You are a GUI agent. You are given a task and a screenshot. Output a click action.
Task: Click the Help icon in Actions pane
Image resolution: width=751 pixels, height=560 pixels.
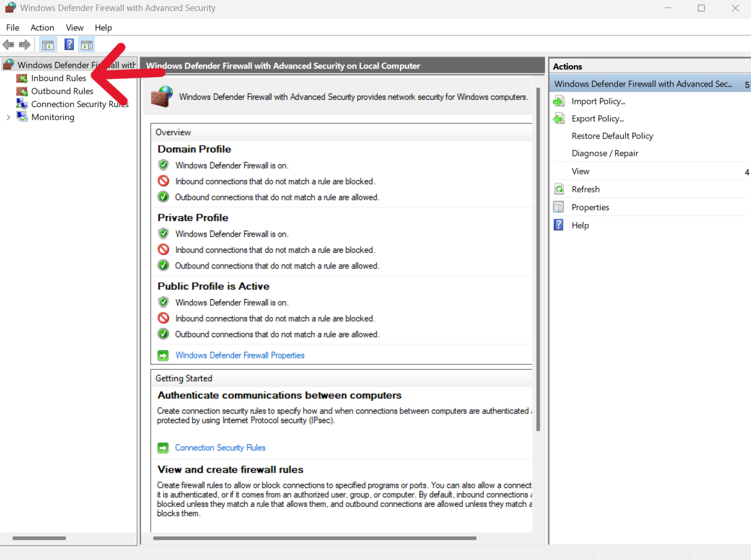point(559,225)
